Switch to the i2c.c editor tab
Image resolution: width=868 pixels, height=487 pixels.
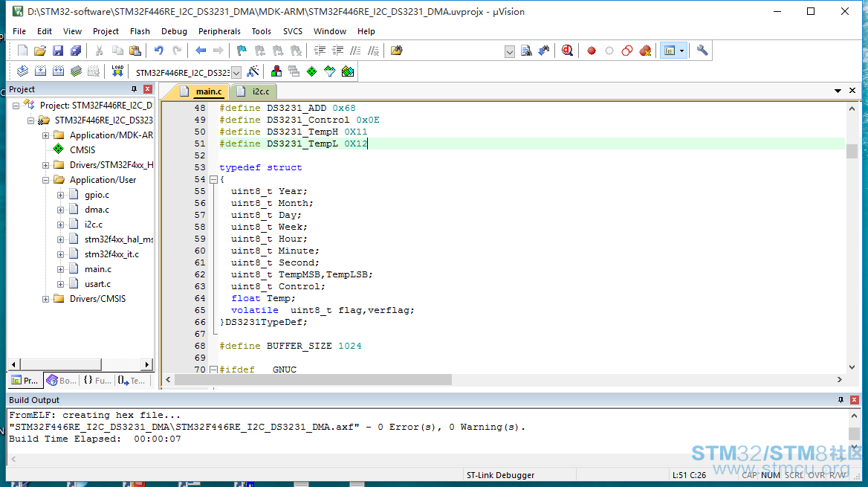[x=255, y=91]
